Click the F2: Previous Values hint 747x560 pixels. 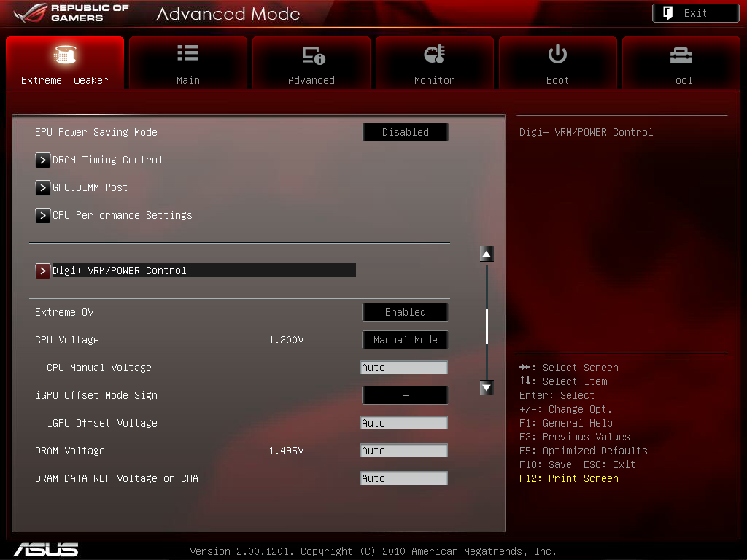coord(575,437)
